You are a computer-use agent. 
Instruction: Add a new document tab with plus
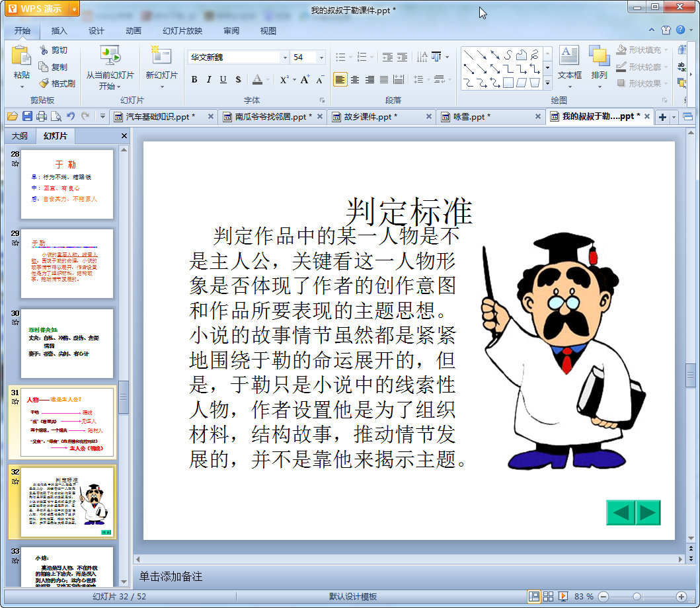click(x=662, y=118)
